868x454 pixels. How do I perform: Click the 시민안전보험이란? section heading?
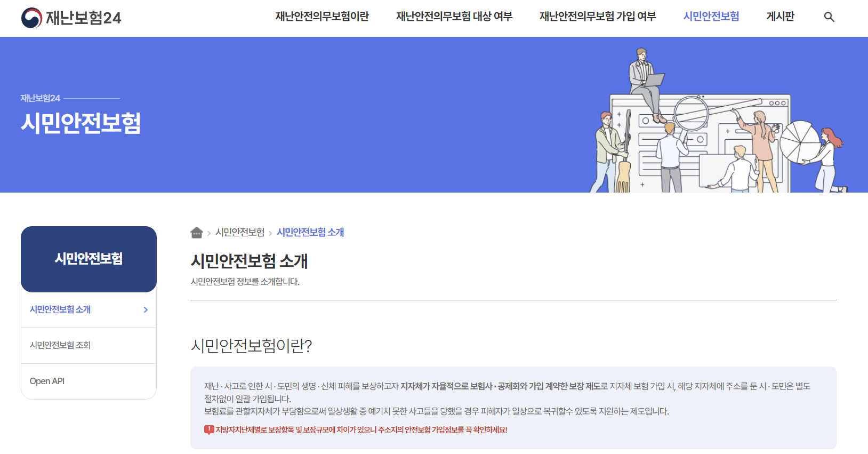point(251,346)
